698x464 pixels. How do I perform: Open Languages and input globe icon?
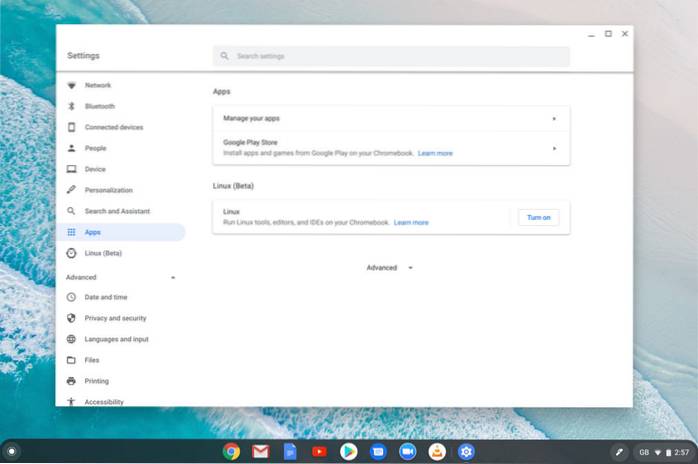(71, 339)
